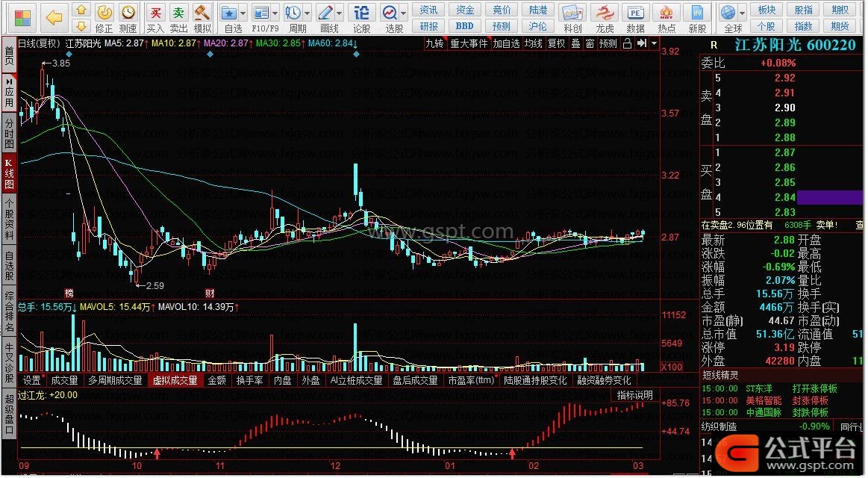Click the 板块 sectors button
The height and width of the screenshot is (478, 868).
[766, 10]
